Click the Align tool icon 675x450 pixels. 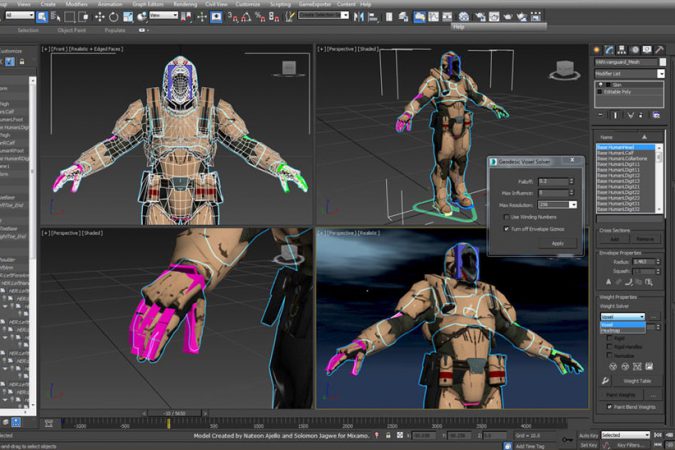tap(373, 17)
